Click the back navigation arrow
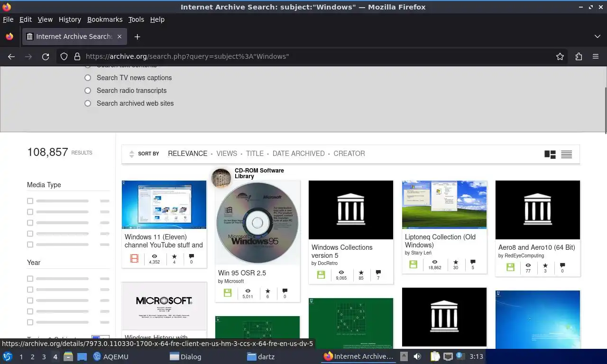 pyautogui.click(x=11, y=56)
